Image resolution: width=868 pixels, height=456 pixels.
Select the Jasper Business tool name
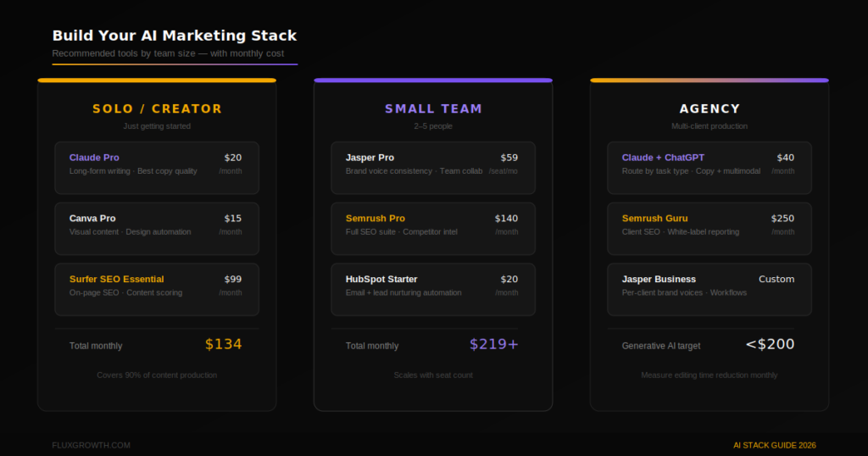(659, 280)
